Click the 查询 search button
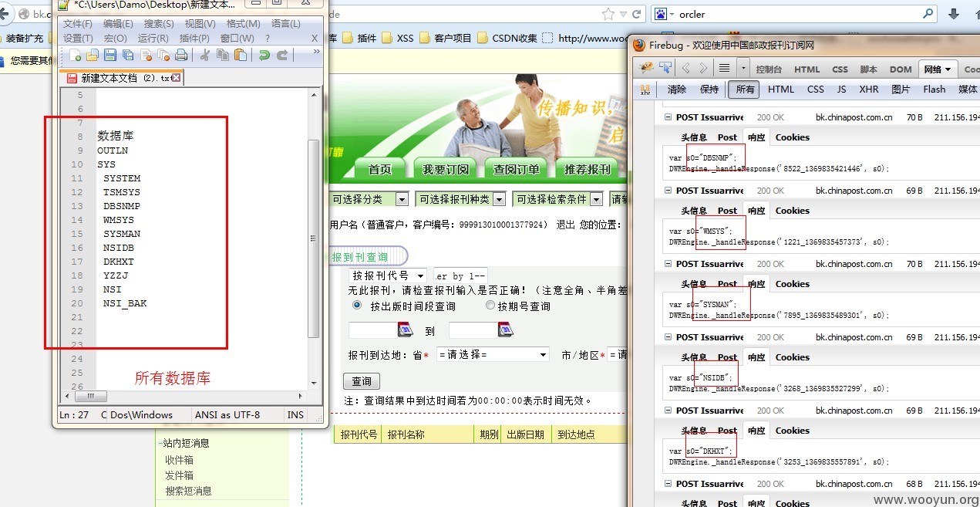Viewport: 980px width, 507px height. 362,381
